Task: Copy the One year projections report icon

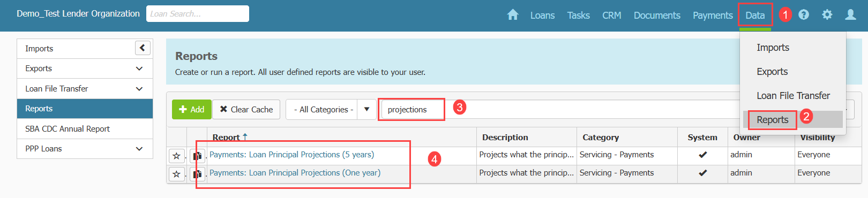Action: coord(197,174)
